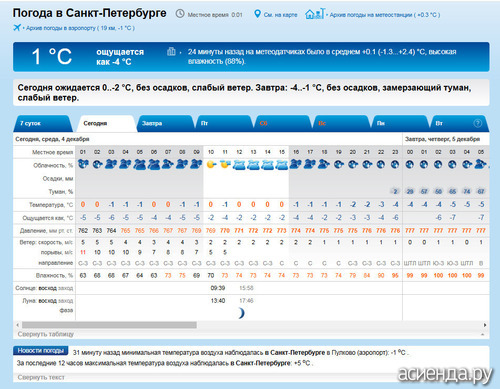This screenshot has width=500, height=389.
Task: Click the weather station house icon
Action: [314, 14]
